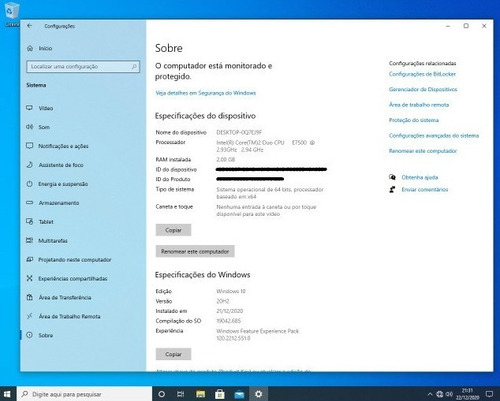
Task: Open Mail app from taskbar
Action: 239,394
